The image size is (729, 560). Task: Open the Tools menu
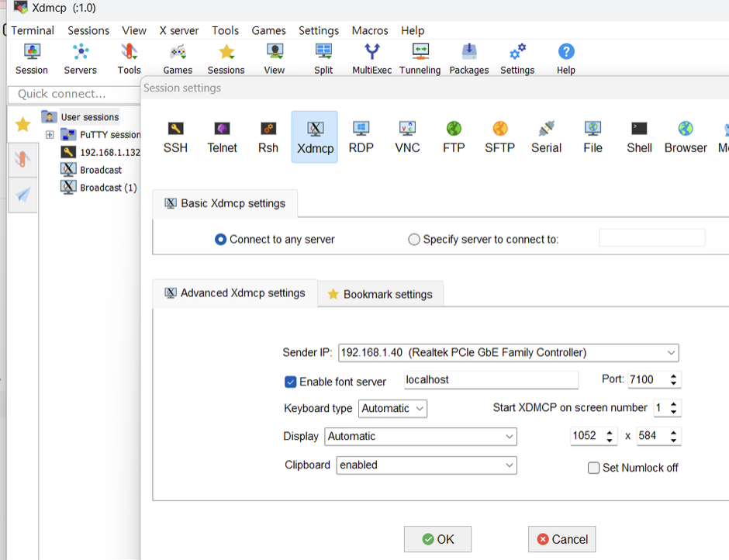click(225, 31)
